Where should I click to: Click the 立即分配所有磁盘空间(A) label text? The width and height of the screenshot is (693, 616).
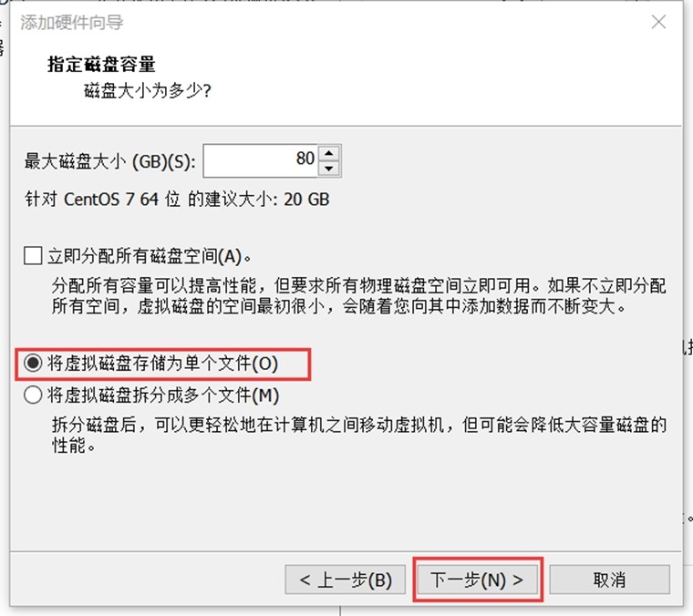click(x=150, y=256)
